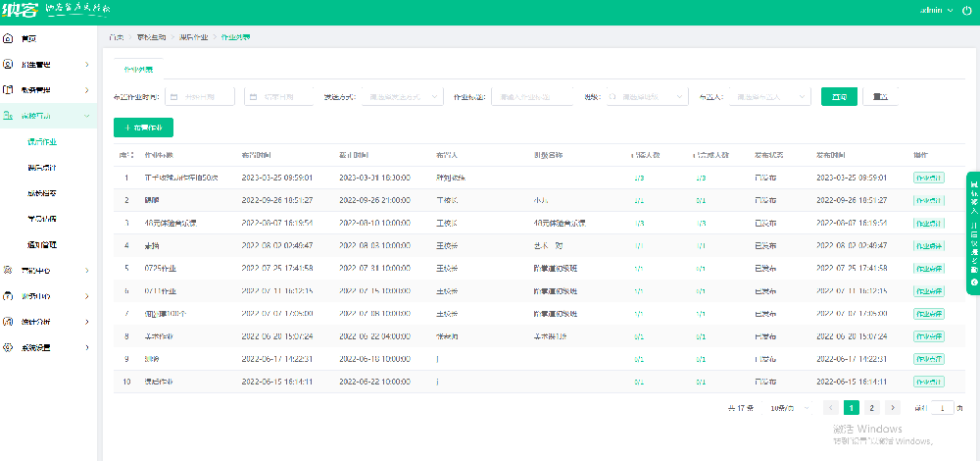Open the assigner filter dropdown
Screen dimensions: 980x461
click(x=770, y=97)
